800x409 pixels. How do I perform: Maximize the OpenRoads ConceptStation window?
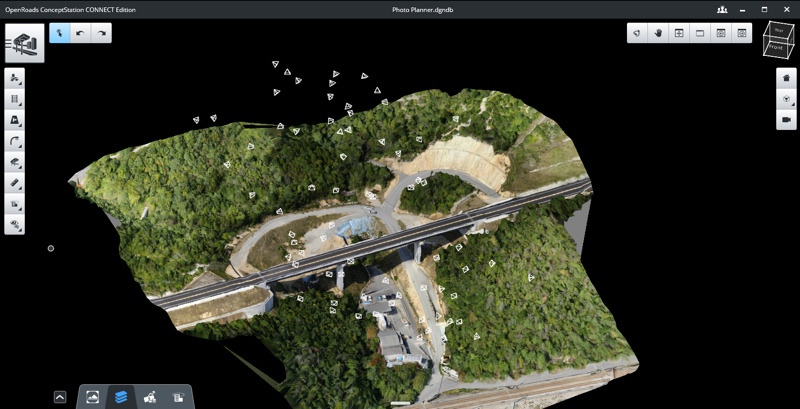[764, 10]
